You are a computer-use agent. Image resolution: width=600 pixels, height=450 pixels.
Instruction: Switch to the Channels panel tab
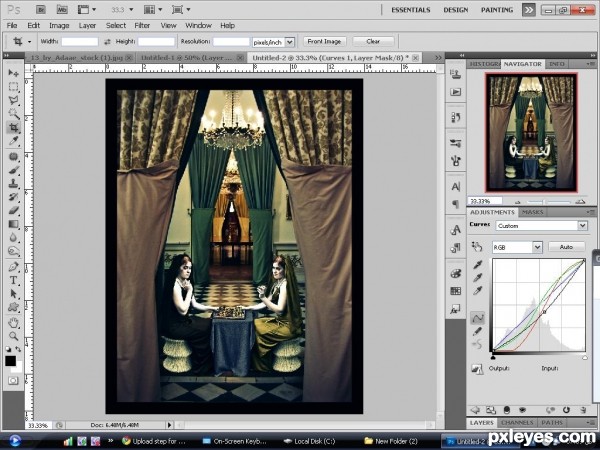(517, 423)
